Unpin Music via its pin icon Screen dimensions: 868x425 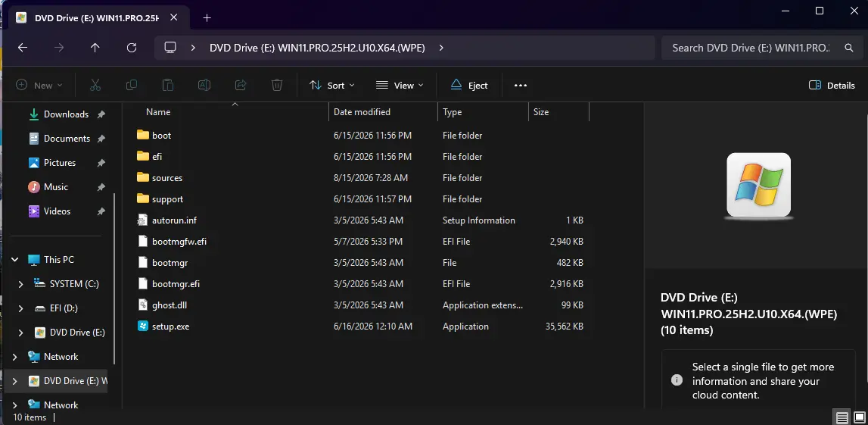(x=101, y=187)
